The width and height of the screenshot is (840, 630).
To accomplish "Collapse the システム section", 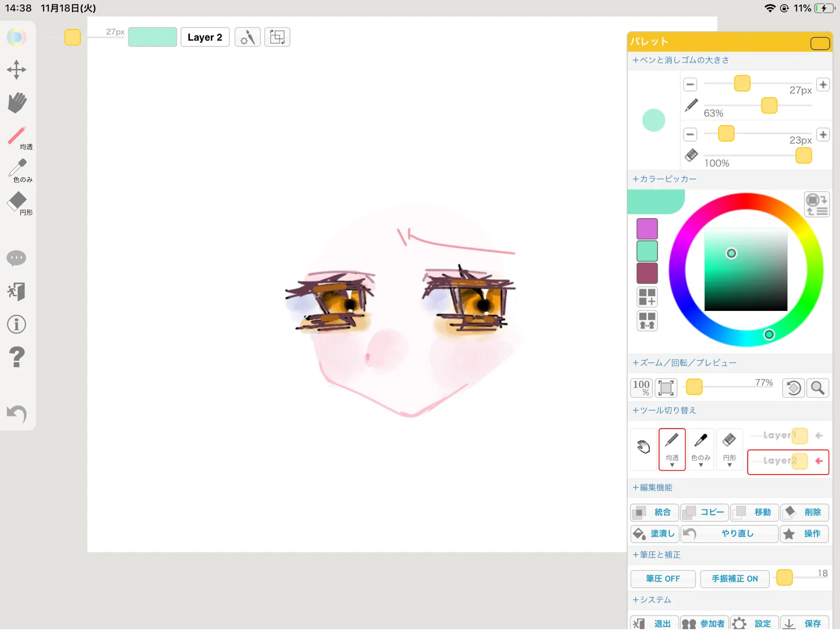I will 652,600.
